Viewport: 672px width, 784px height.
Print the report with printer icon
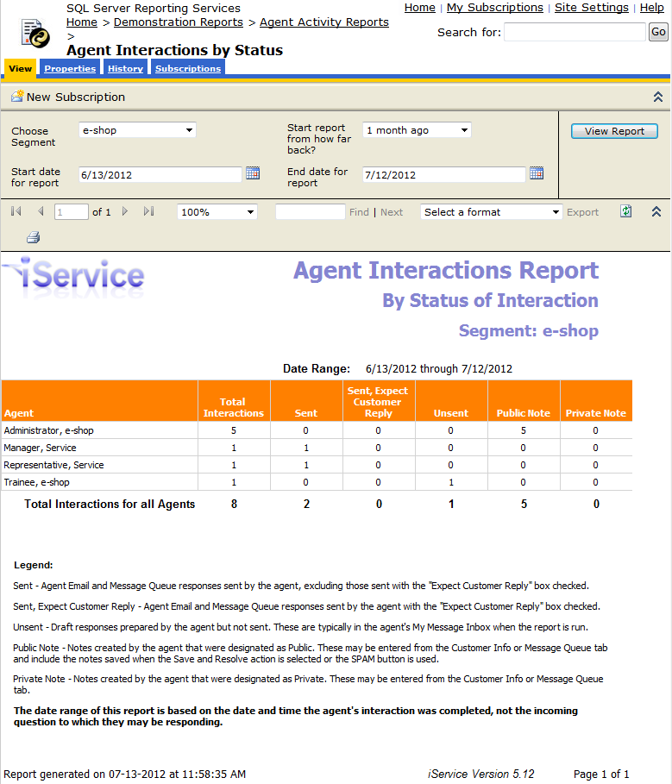pyautogui.click(x=34, y=237)
